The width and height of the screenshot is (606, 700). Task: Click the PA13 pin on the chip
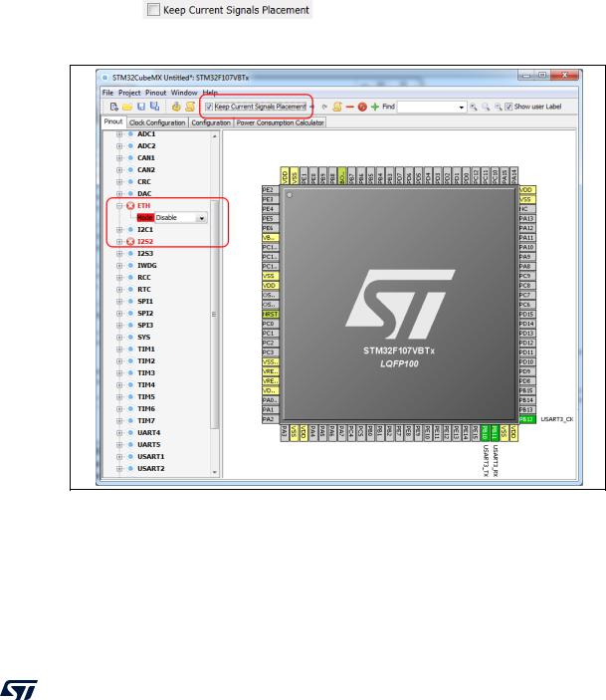tap(526, 218)
